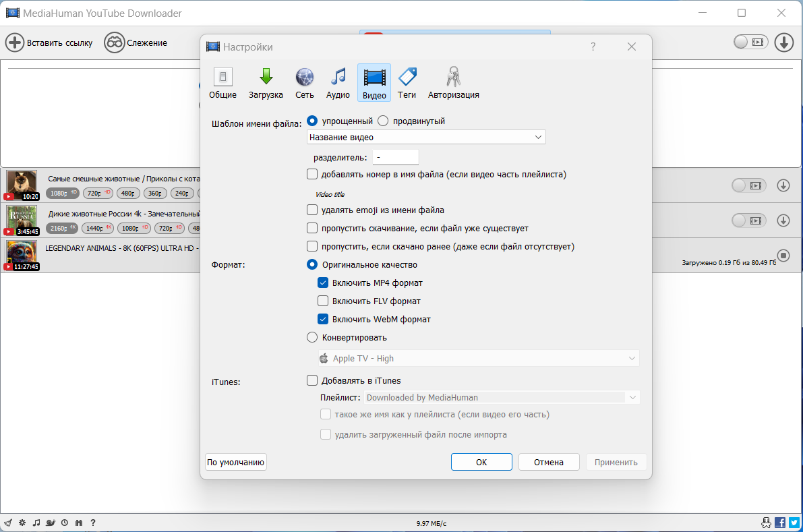This screenshot has width=803, height=532.
Task: Click the По умолчанию button
Action: (x=236, y=462)
